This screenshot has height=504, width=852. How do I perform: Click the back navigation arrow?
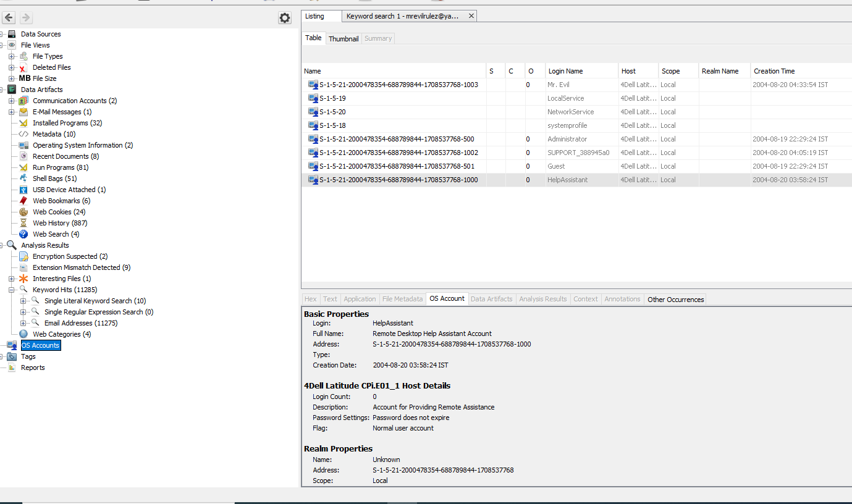coord(8,17)
